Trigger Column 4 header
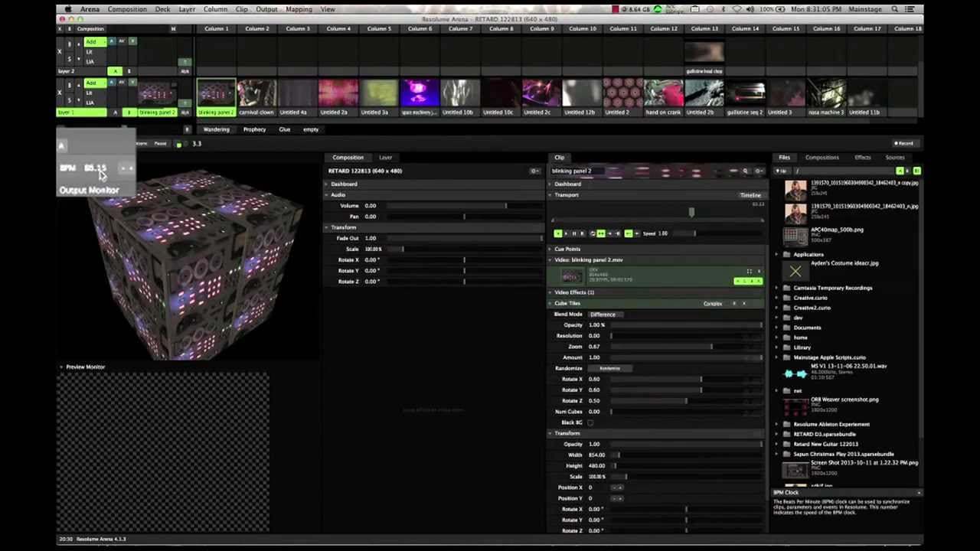Image resolution: width=980 pixels, height=551 pixels. tap(338, 29)
